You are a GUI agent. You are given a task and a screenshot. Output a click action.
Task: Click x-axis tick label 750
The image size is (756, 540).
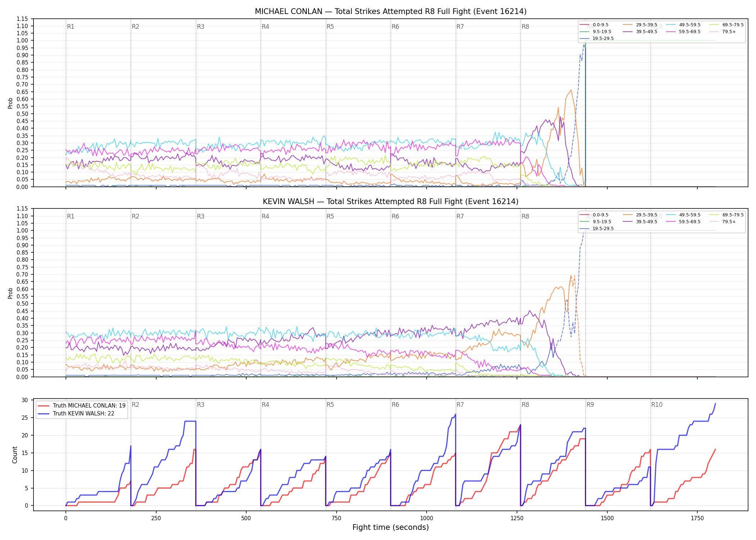pyautogui.click(x=336, y=518)
